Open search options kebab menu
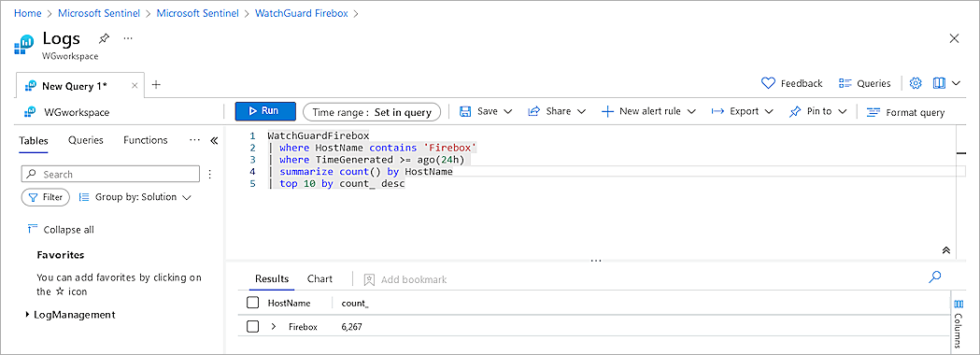The height and width of the screenshot is (355, 980). (210, 175)
